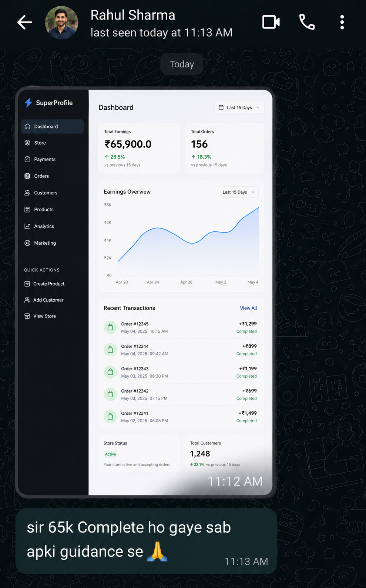This screenshot has height=588, width=366.
Task: Click the View All transactions link
Action: (248, 308)
